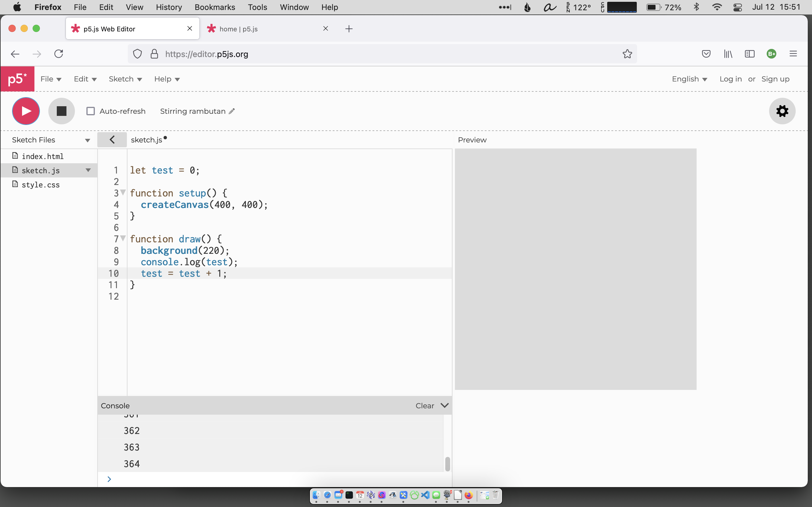This screenshot has width=812, height=507.
Task: Expand the Sketch Files dropdown arrow
Action: click(88, 140)
